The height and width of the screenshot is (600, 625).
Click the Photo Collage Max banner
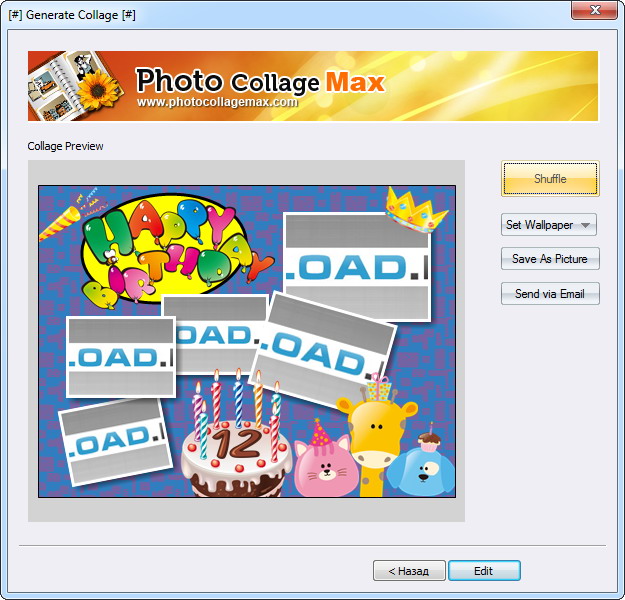(313, 86)
